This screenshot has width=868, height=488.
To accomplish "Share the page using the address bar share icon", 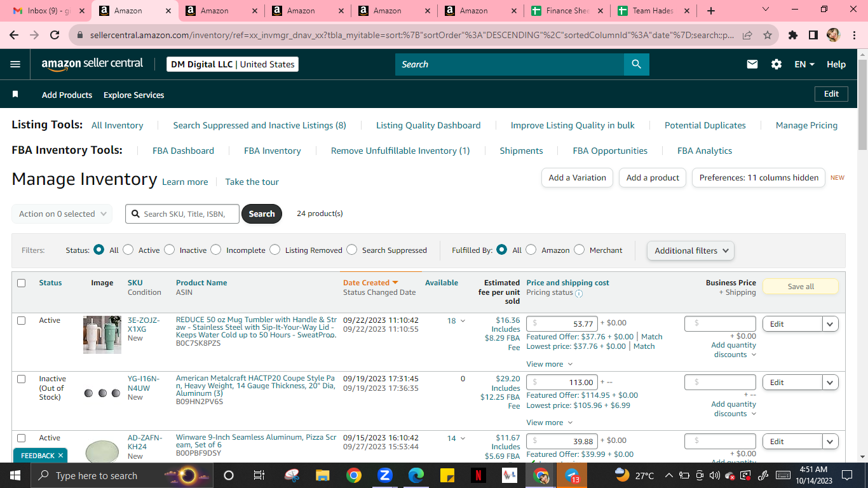I will click(x=747, y=35).
